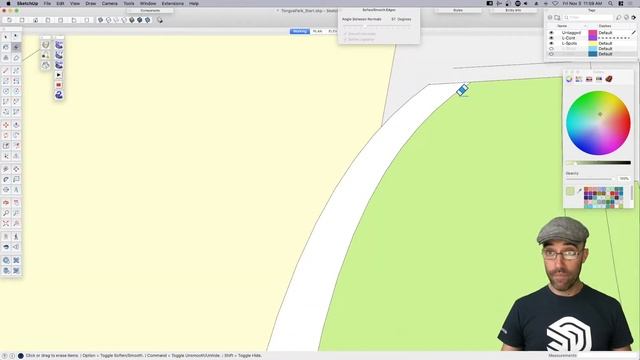Viewport: 640px width, 360px height.
Task: Activate the Move tool
Action: 6,125
